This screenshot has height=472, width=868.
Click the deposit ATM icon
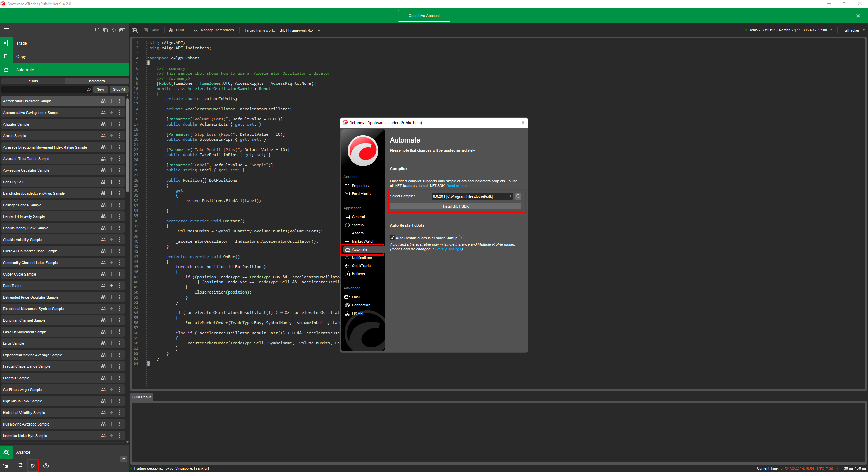point(6,466)
